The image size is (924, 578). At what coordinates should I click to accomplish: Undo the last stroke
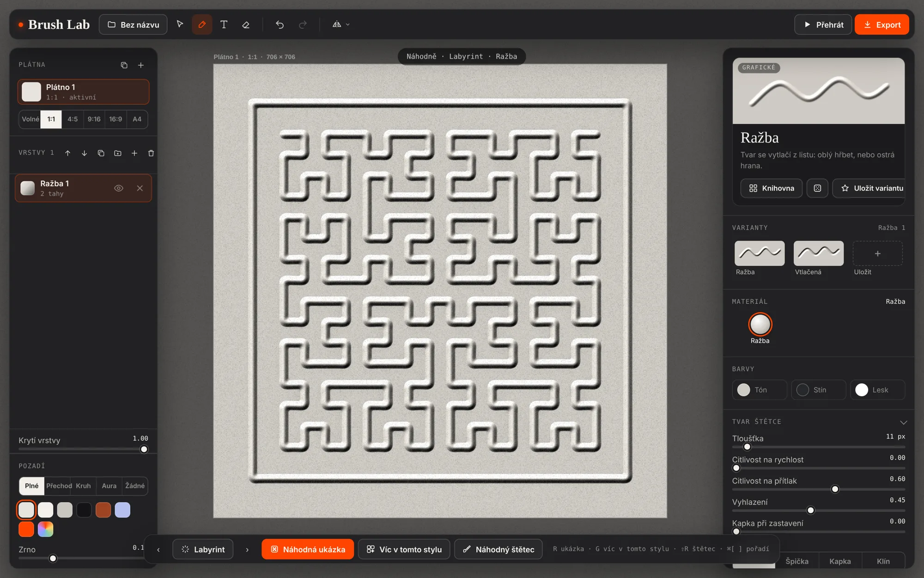point(280,25)
